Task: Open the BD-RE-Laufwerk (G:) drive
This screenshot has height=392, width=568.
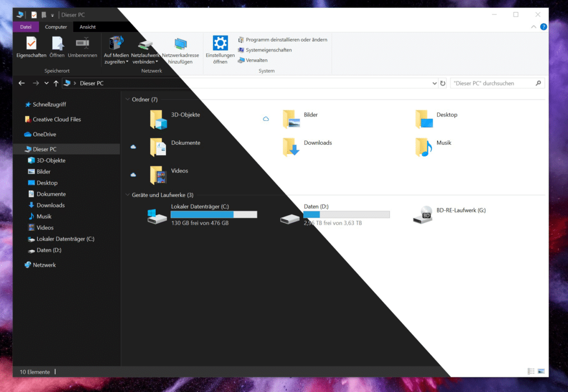Action: point(423,214)
